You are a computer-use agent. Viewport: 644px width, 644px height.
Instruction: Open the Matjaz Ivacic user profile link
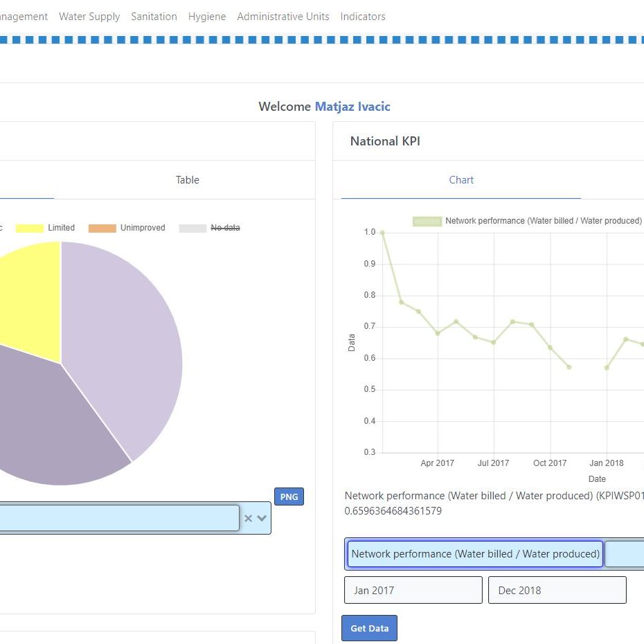[352, 107]
